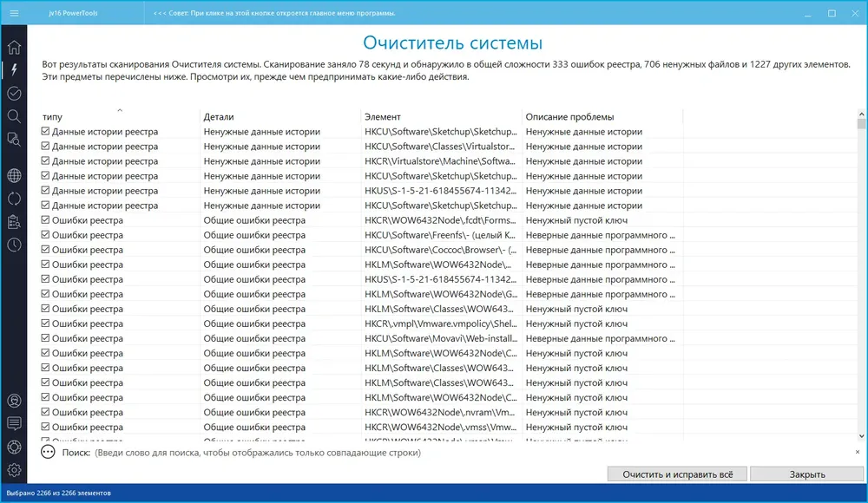Open the globe internet tool icon
The width and height of the screenshot is (868, 503).
(x=14, y=176)
